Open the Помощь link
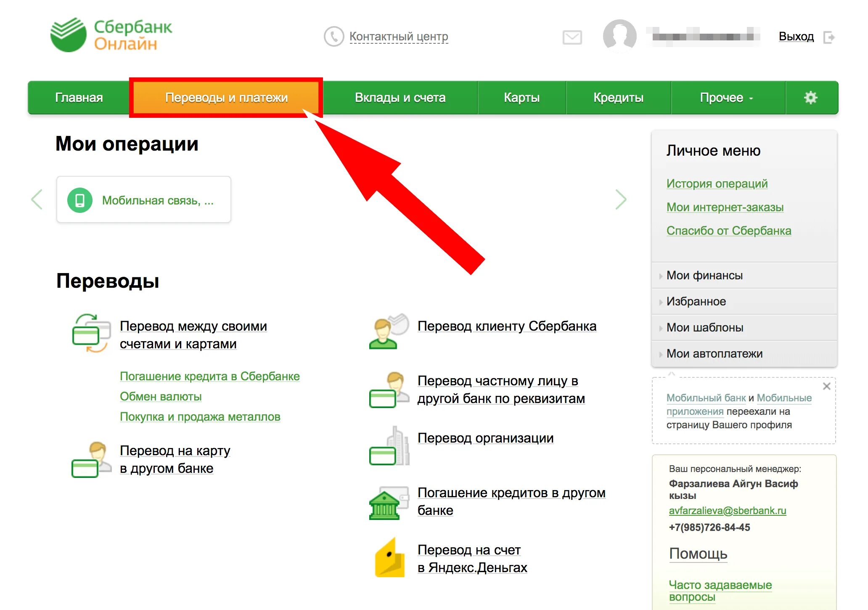Viewport: 868px width, 610px height. (698, 554)
